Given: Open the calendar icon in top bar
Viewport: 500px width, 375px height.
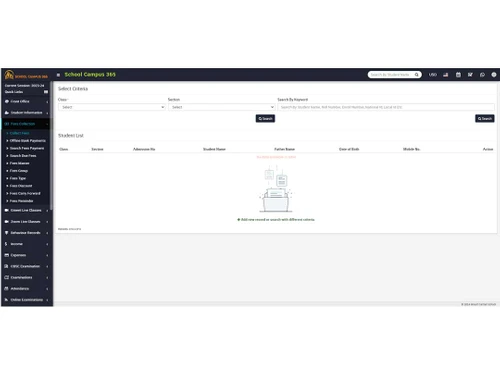Looking at the screenshot, I should pos(458,75).
